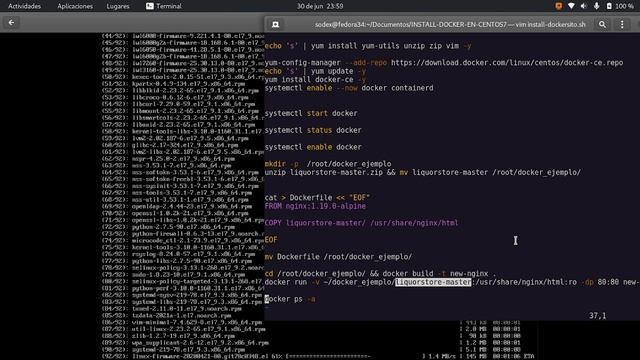Click the back arrow in background window

pyautogui.click(x=11, y=22)
